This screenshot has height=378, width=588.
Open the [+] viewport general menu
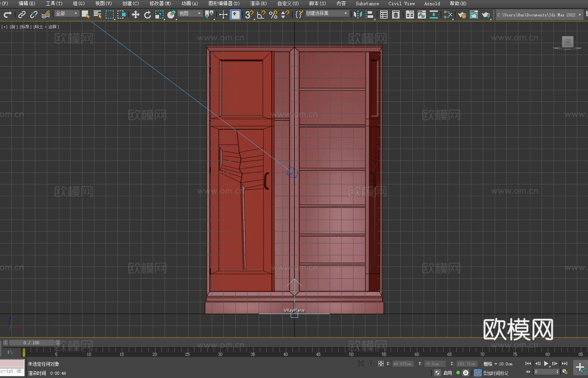pyautogui.click(x=4, y=27)
